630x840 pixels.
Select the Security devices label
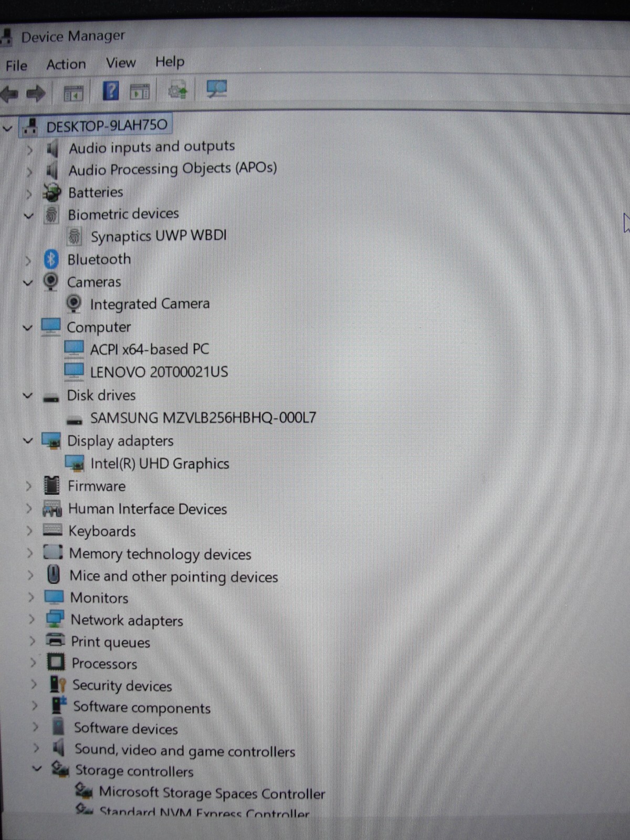tap(122, 686)
